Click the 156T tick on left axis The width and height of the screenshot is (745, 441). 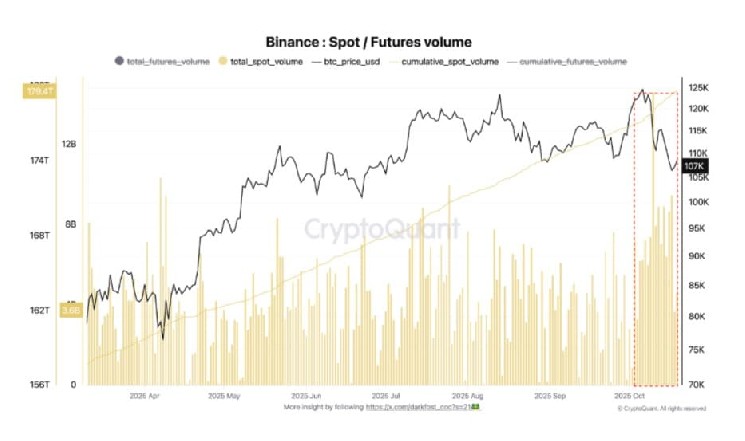pyautogui.click(x=39, y=384)
